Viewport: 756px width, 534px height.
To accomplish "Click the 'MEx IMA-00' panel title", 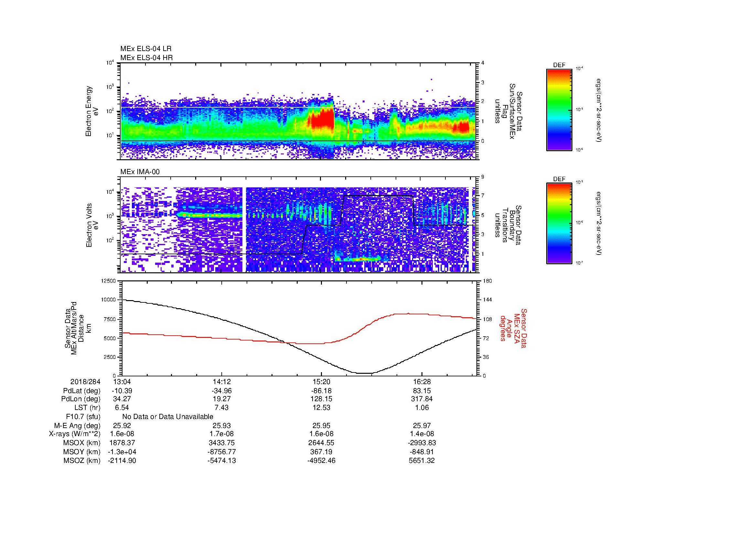I will [140, 172].
